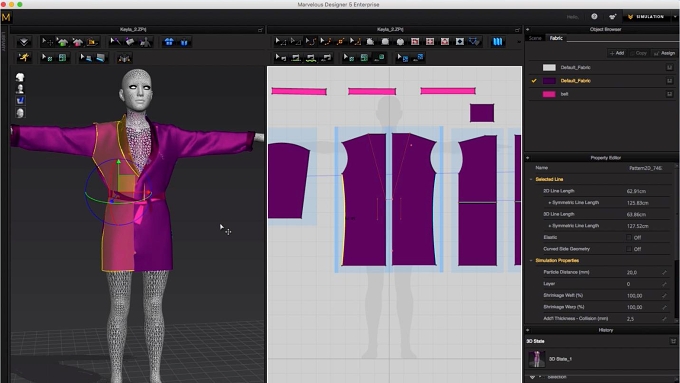Click the orange Add Point tool in 2D toolbar

click(340, 42)
